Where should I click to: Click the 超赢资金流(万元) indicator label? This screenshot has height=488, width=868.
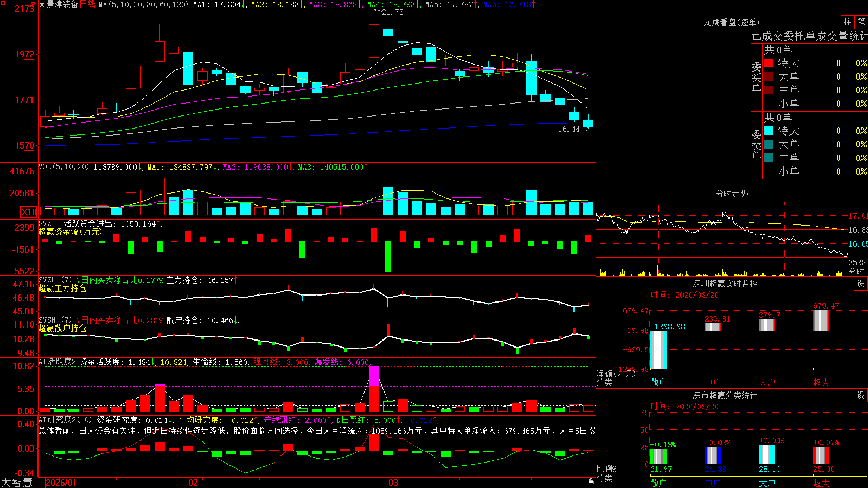[x=70, y=232]
